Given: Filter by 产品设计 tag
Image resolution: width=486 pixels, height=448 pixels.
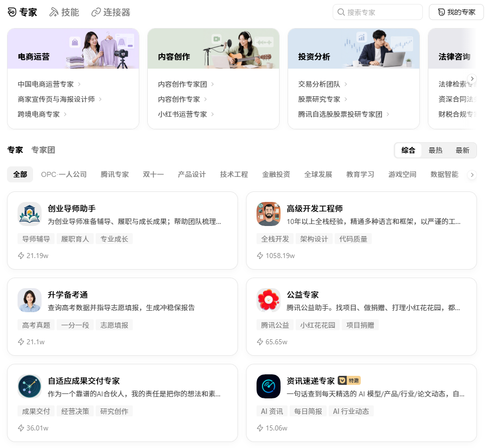Looking at the screenshot, I should 192,174.
